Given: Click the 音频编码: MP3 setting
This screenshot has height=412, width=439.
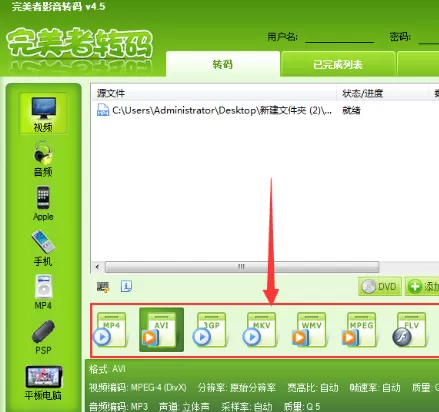Looking at the screenshot, I should (118, 407).
